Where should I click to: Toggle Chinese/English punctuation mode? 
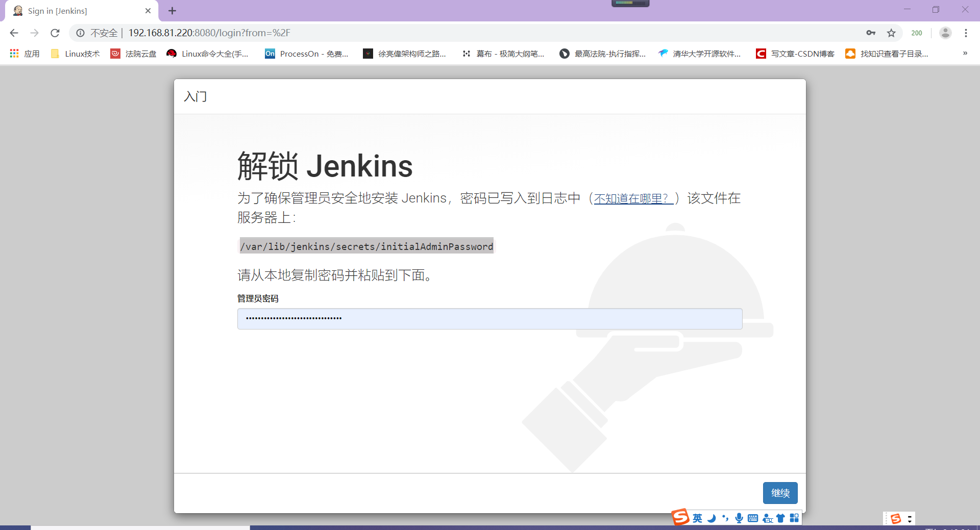(x=725, y=518)
